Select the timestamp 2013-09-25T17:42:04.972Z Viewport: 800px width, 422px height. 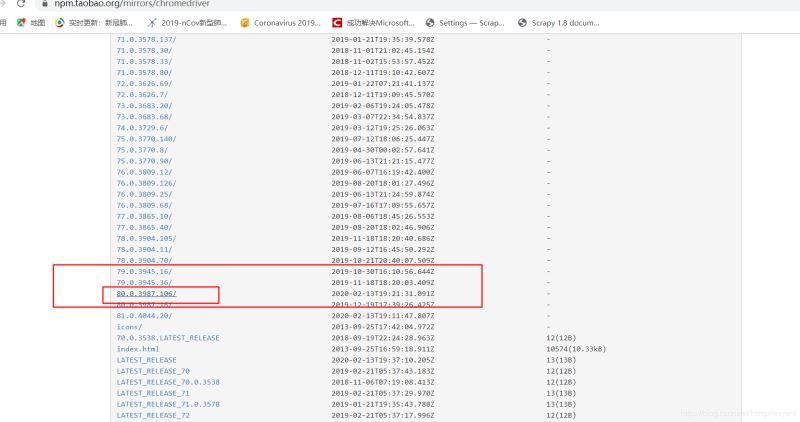pyautogui.click(x=383, y=327)
